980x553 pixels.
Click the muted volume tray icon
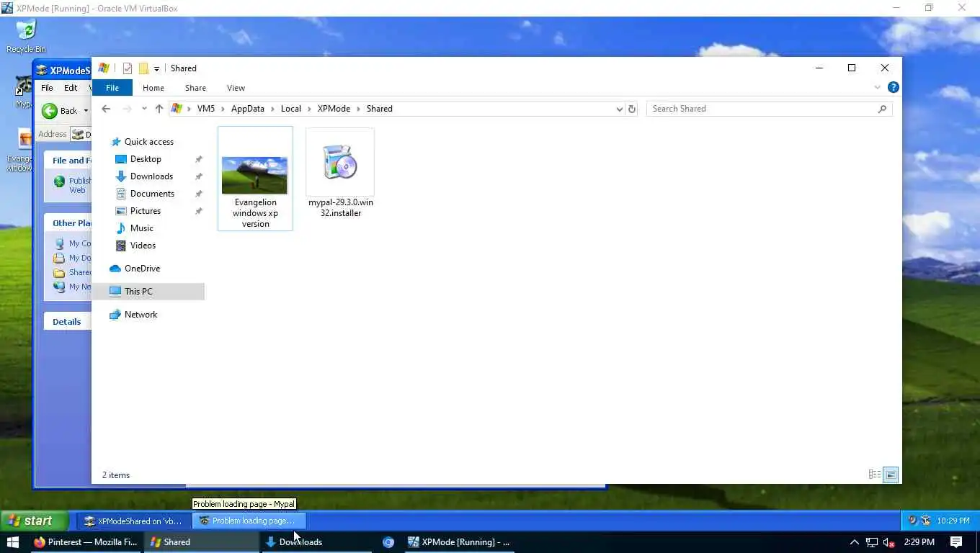click(889, 542)
